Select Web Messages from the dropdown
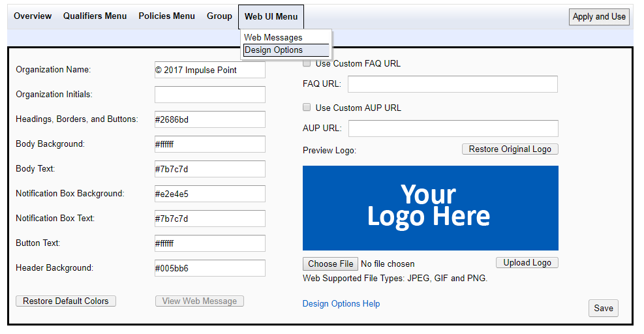Screen dimensions: 644x334 [x=273, y=37]
